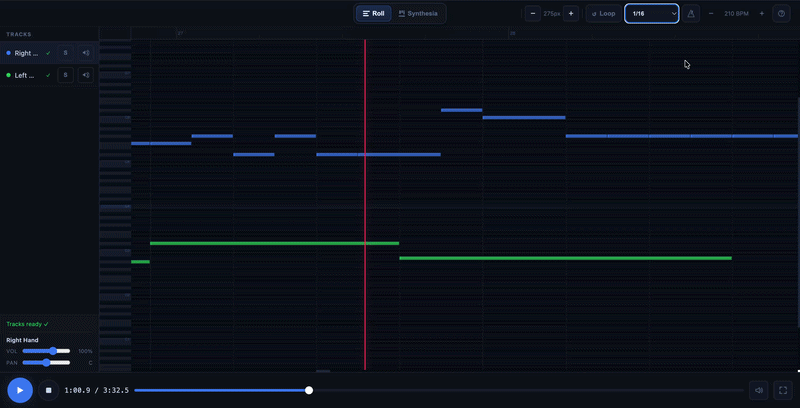Mute the Left Hand track

click(85, 75)
